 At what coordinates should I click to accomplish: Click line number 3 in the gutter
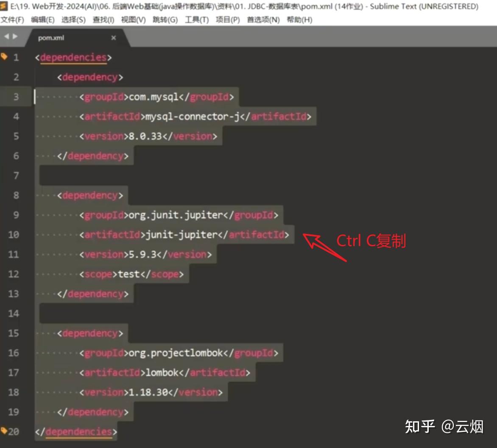(16, 97)
